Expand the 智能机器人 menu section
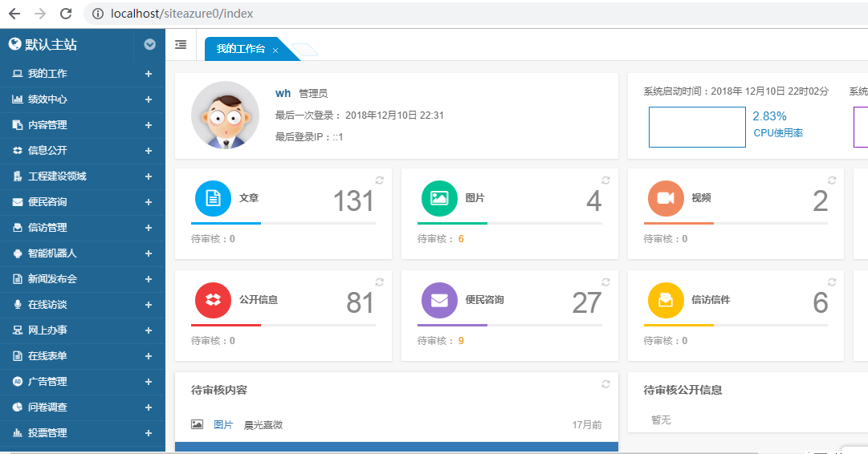 [x=149, y=253]
